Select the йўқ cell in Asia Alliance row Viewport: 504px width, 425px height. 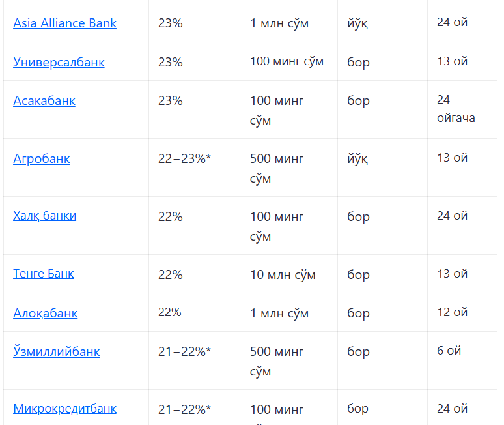357,23
